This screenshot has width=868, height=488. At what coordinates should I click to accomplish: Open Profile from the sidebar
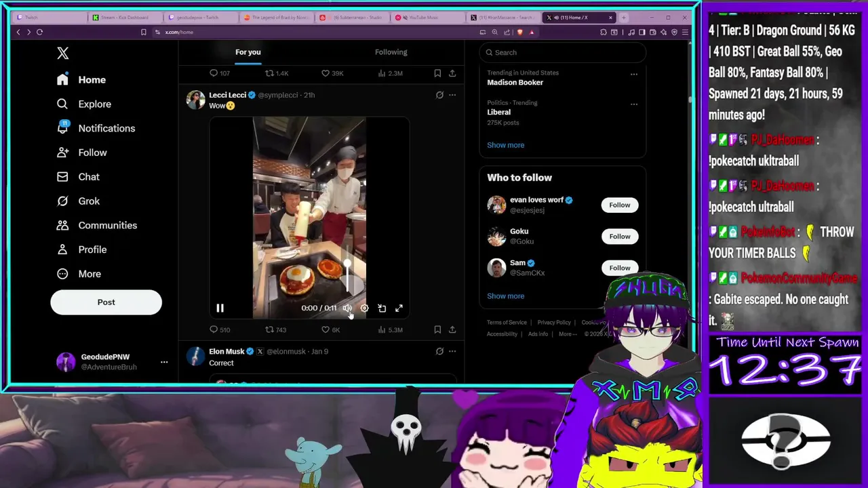tap(82, 249)
